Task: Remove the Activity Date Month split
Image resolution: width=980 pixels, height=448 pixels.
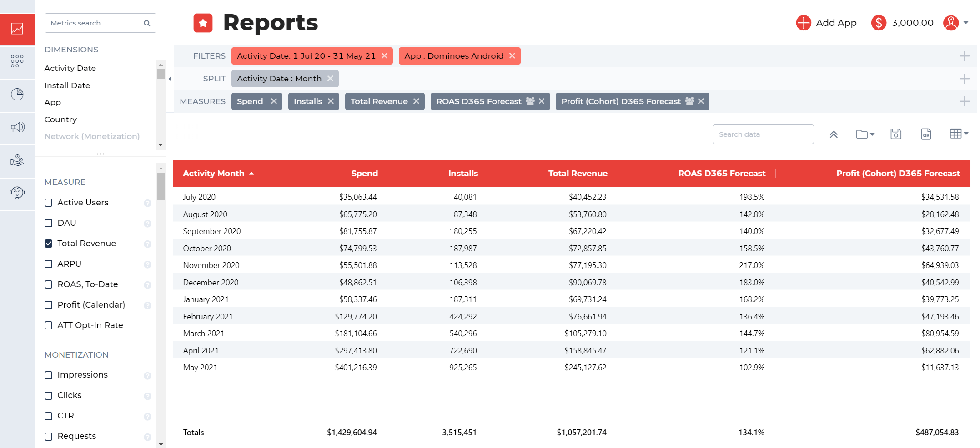Action: [330, 79]
